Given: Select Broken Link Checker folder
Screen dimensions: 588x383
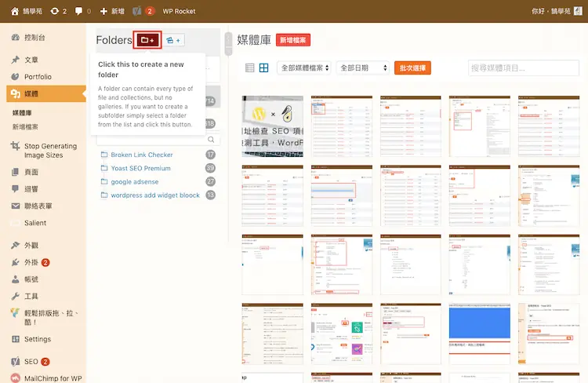Looking at the screenshot, I should click(142, 155).
